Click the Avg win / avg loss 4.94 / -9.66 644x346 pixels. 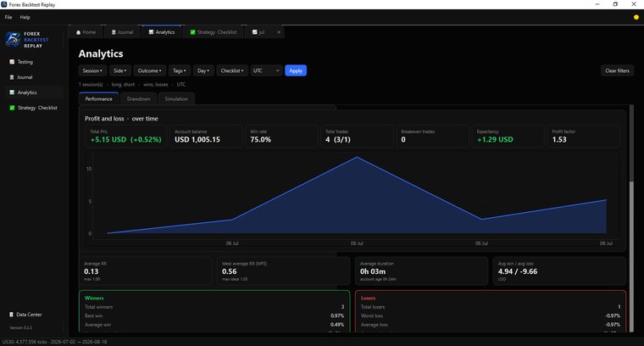(x=518, y=271)
